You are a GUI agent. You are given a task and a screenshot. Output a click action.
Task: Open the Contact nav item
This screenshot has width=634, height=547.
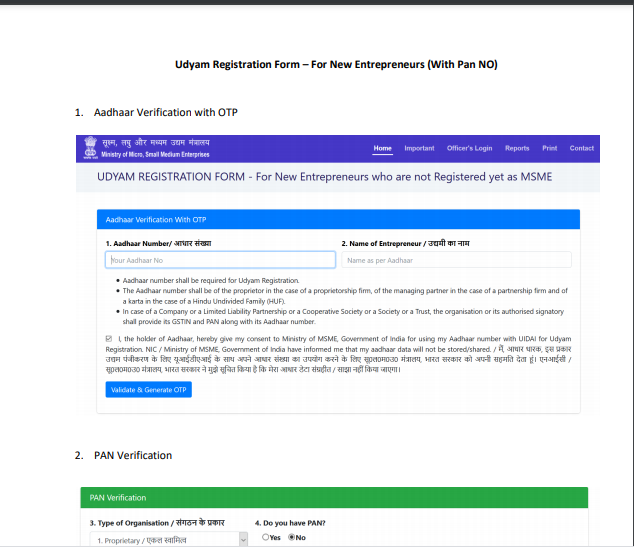pyautogui.click(x=581, y=148)
